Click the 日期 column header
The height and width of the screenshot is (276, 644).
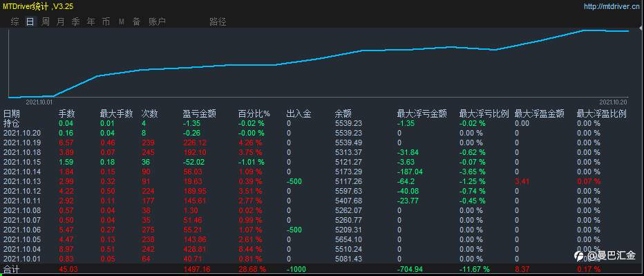pyautogui.click(x=12, y=114)
